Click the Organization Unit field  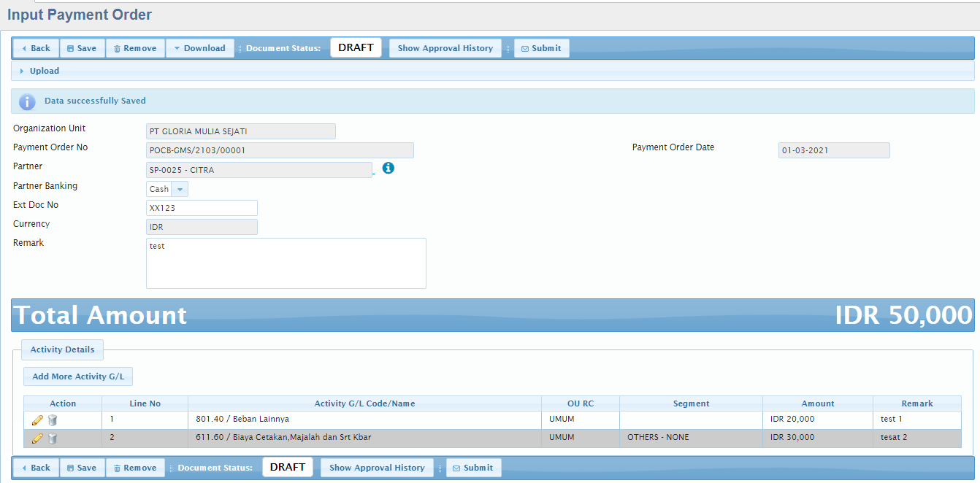[x=241, y=131]
